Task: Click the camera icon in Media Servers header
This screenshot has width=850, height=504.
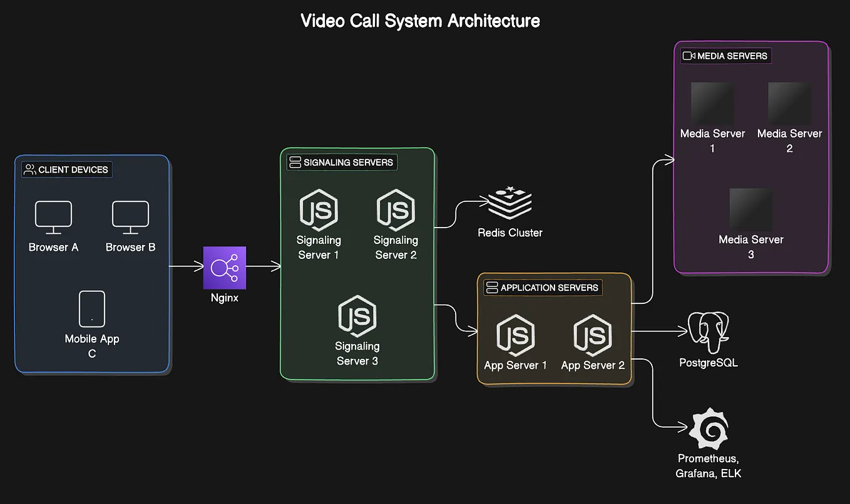Action: [x=689, y=56]
